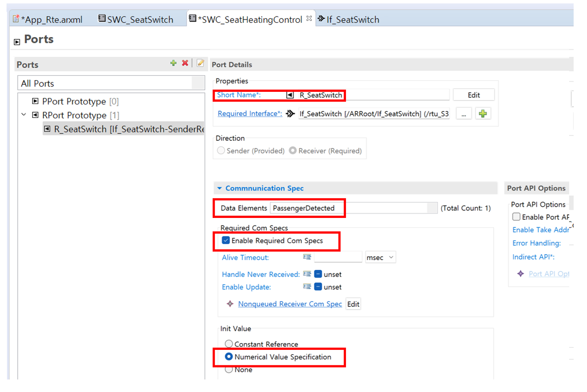
Task: Click the icon beside Handle Never Received
Action: tap(307, 274)
